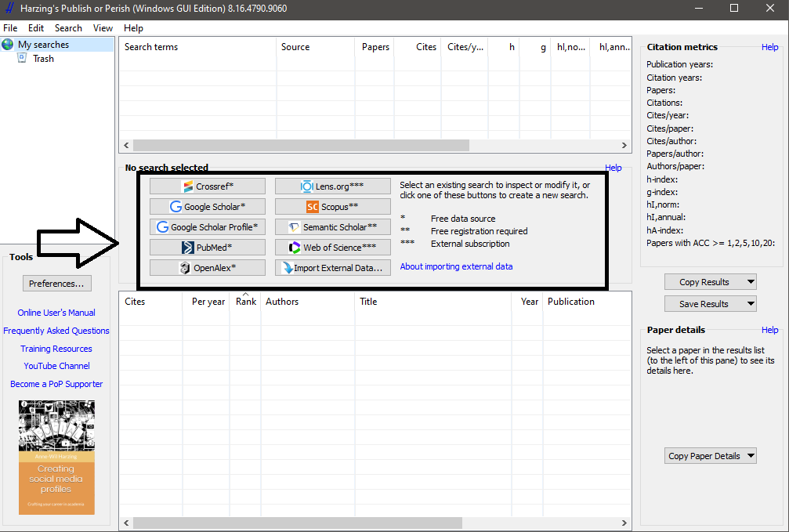
Task: Expand the Copy Results dropdown arrow
Action: [751, 282]
